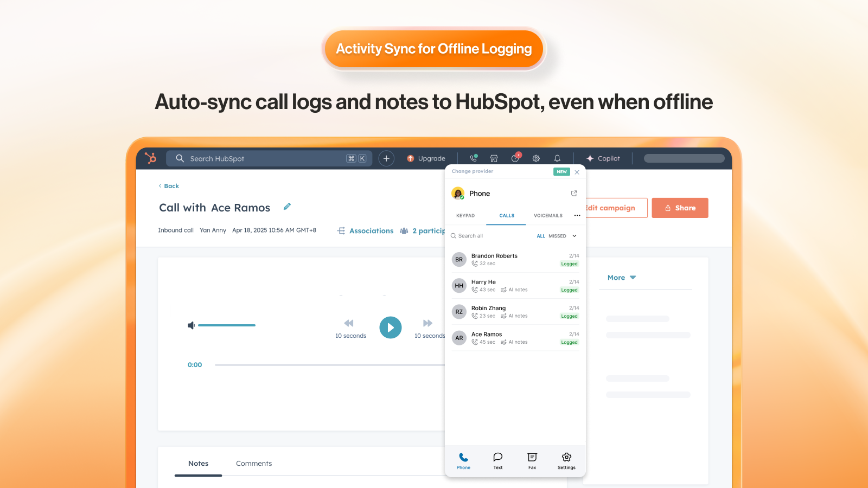
Task: Close the phone widget
Action: pos(577,172)
